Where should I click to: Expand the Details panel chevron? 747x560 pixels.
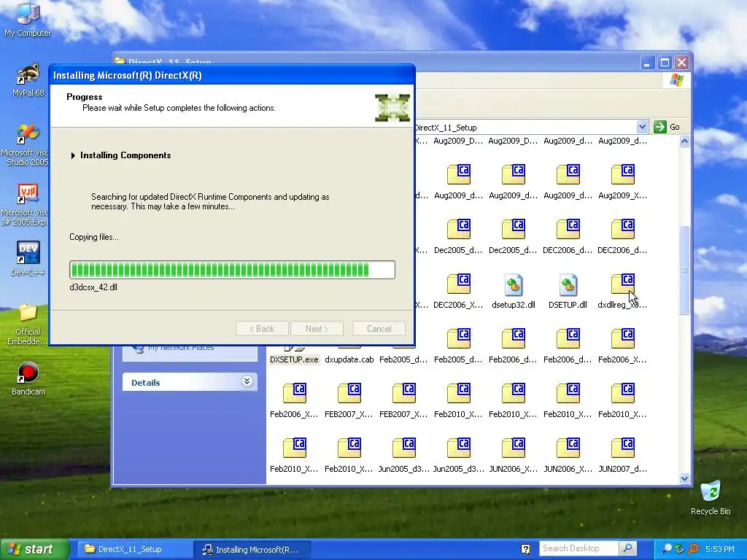[247, 381]
